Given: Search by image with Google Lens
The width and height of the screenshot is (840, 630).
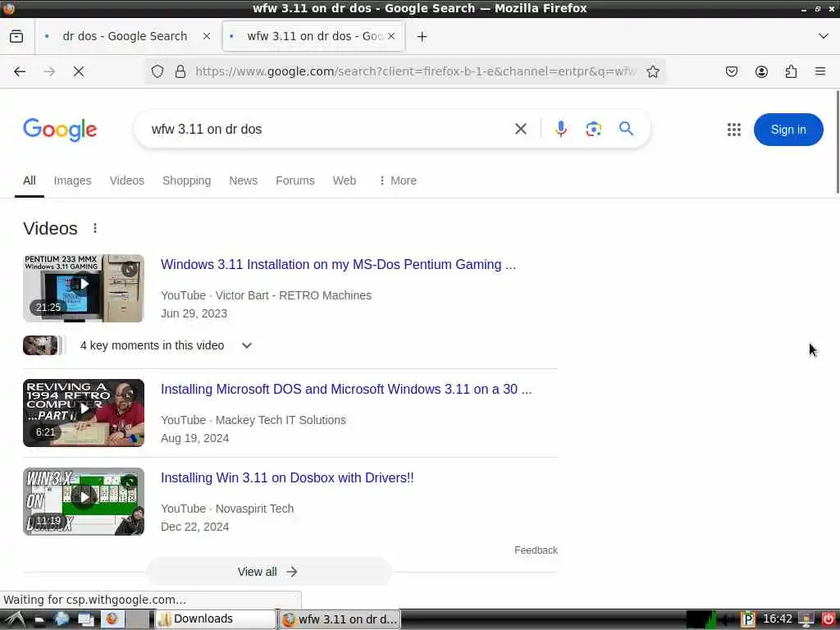Looking at the screenshot, I should [x=593, y=129].
